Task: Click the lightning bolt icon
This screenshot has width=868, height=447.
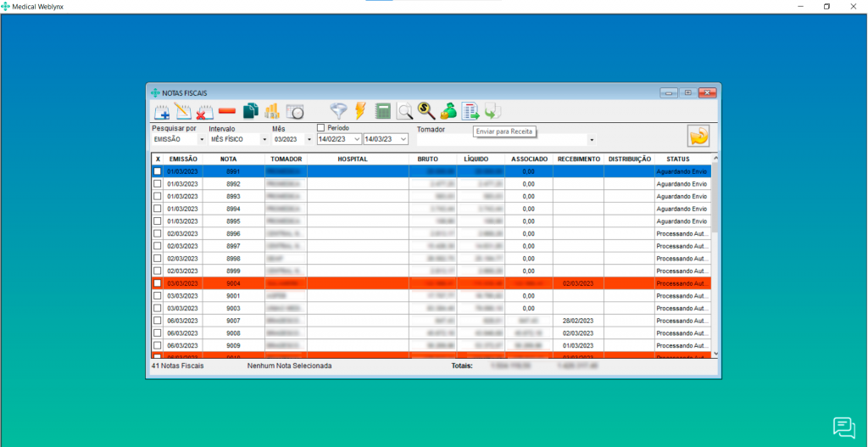Action: (360, 111)
